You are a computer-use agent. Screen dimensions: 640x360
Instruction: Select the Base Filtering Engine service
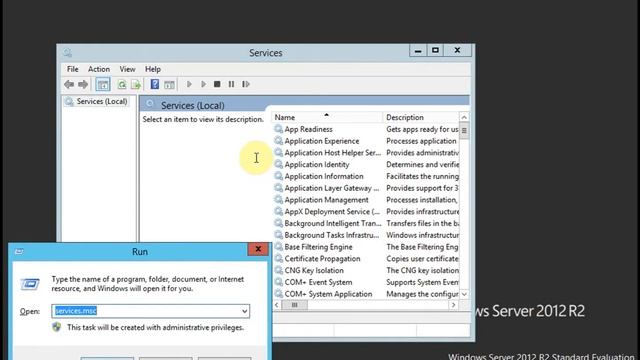click(x=318, y=247)
